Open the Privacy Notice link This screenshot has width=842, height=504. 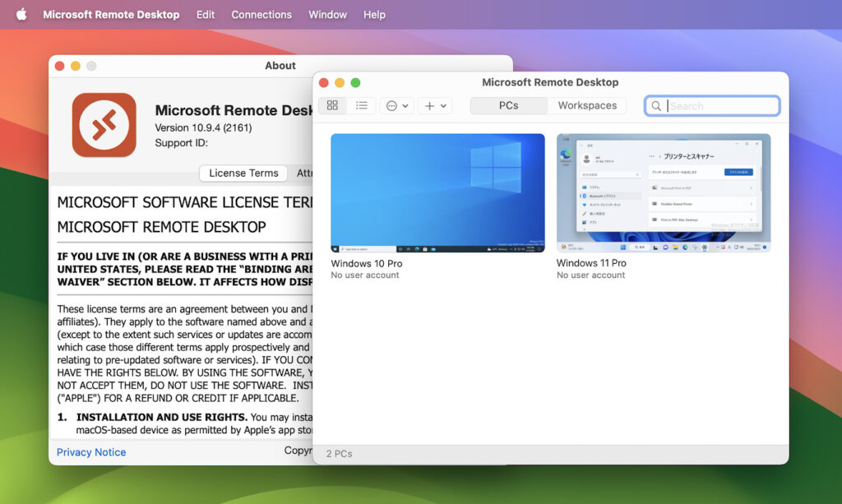coord(90,452)
